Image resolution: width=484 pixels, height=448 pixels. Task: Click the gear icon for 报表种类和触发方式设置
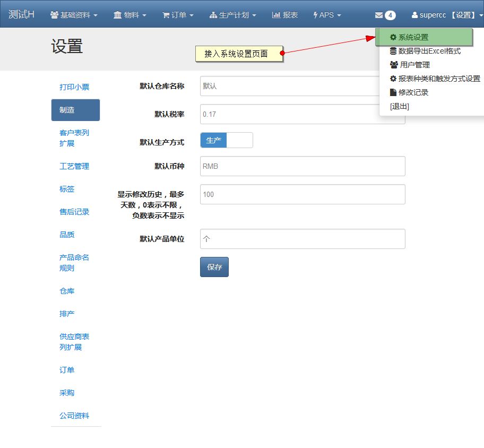tap(393, 79)
